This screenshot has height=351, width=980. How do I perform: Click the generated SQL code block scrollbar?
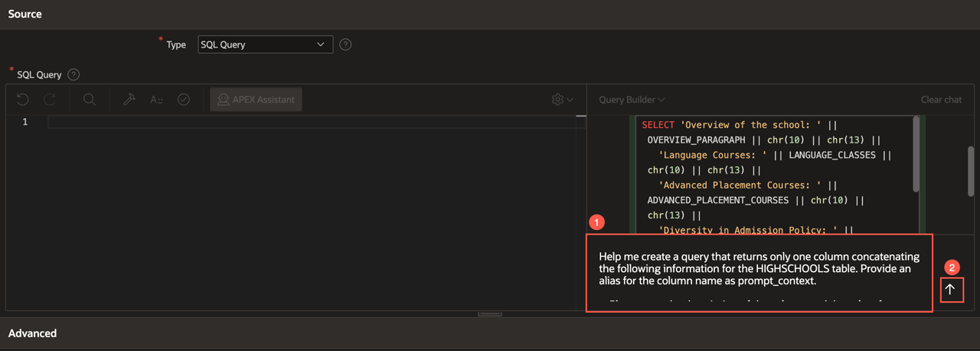point(916,153)
